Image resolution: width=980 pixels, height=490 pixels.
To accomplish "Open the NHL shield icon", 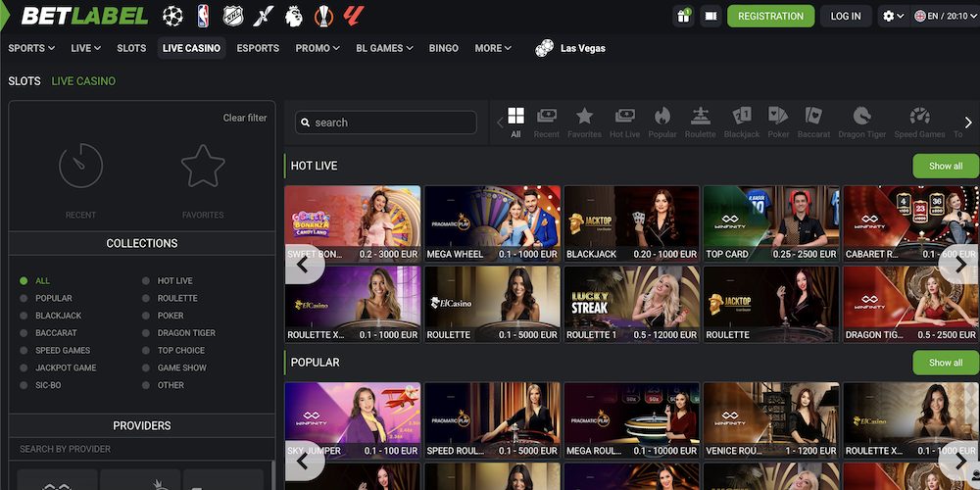I will (x=233, y=17).
